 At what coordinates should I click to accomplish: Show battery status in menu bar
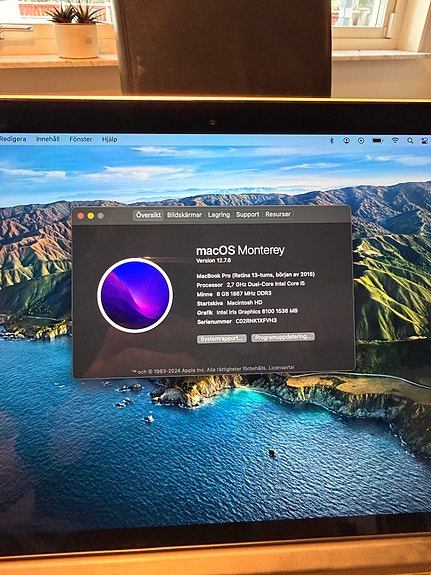(x=377, y=140)
